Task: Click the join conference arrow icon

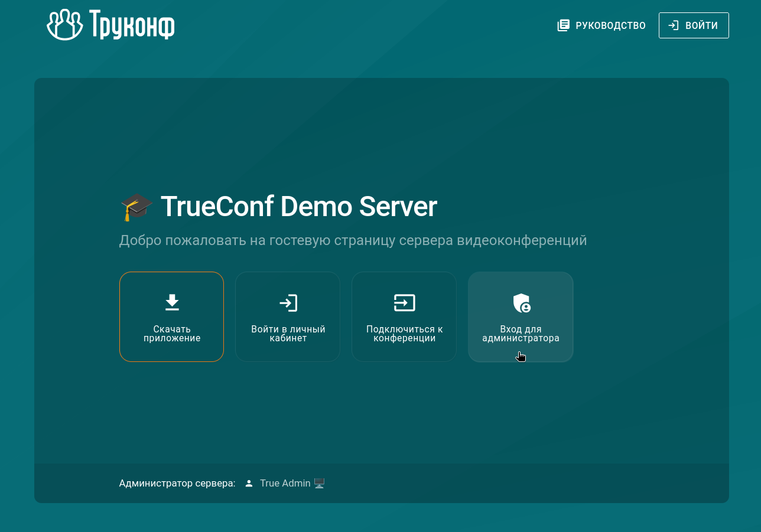Action: click(x=404, y=303)
